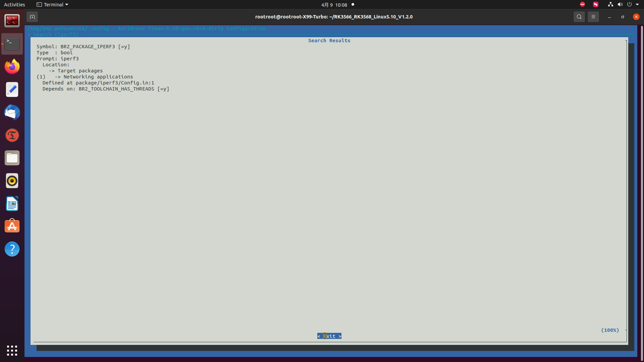
Task: Open Thunderbird mail from the dock
Action: tap(12, 112)
